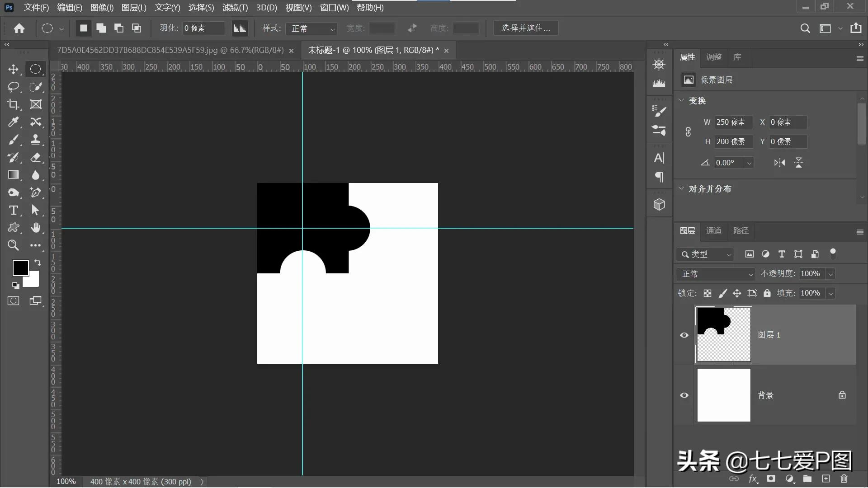Screen dimensions: 868x488
Task: Create a new layer
Action: 826,479
